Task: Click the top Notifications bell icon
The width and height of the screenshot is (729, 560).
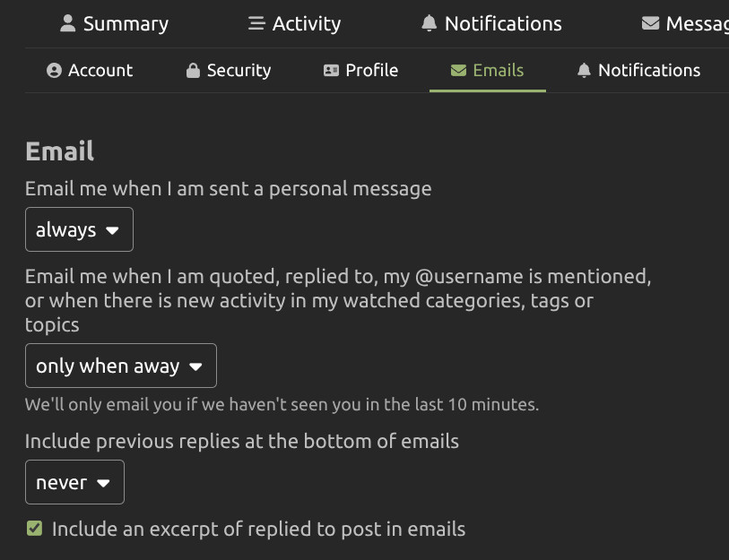Action: (x=429, y=24)
